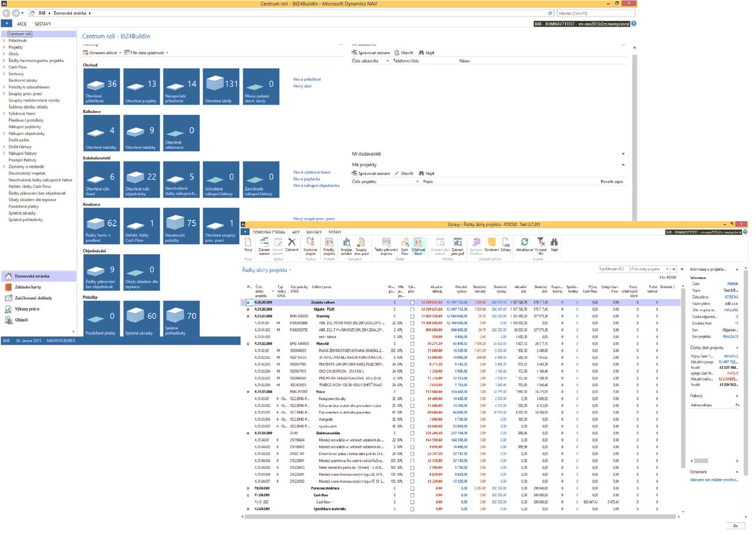Open SESTAVY tab in main window

(x=43, y=24)
